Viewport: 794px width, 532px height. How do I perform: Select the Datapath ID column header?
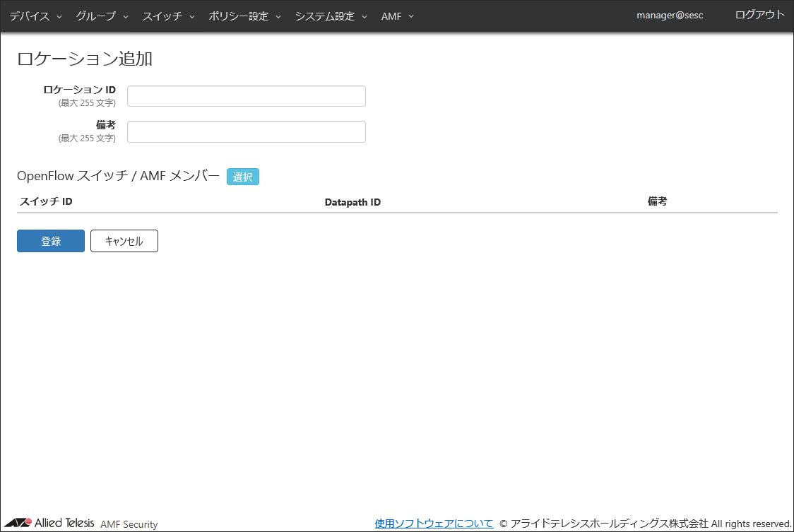point(352,202)
